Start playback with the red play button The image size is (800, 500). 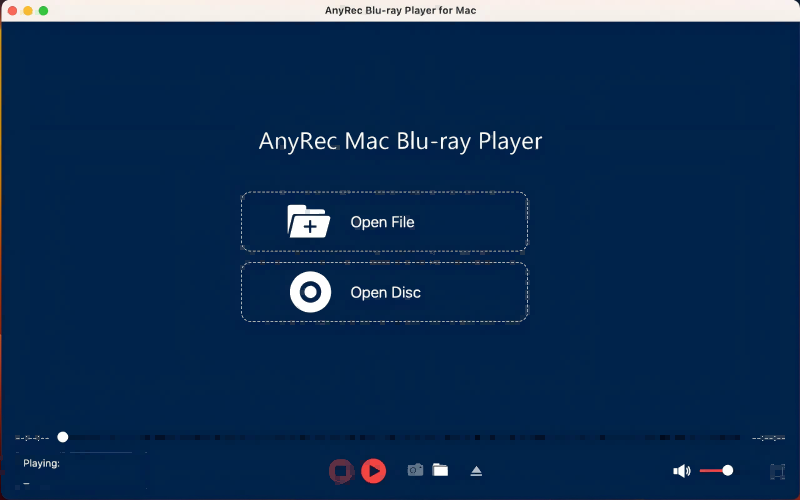click(373, 470)
